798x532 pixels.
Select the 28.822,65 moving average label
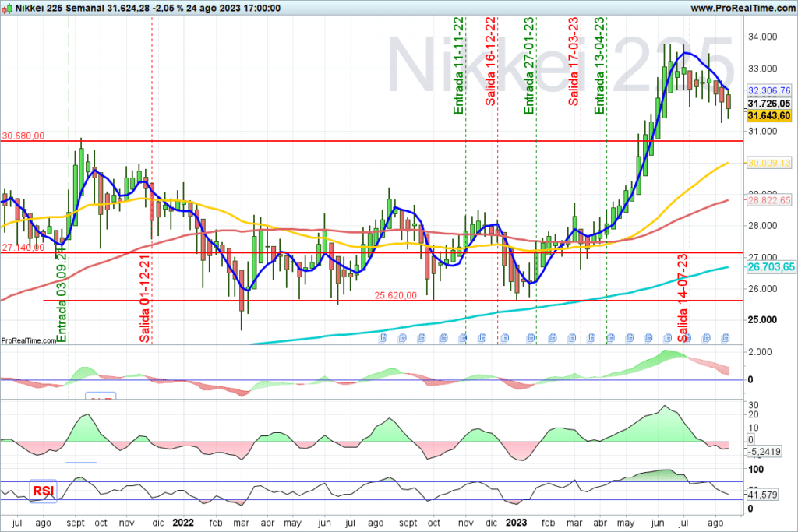[x=769, y=200]
